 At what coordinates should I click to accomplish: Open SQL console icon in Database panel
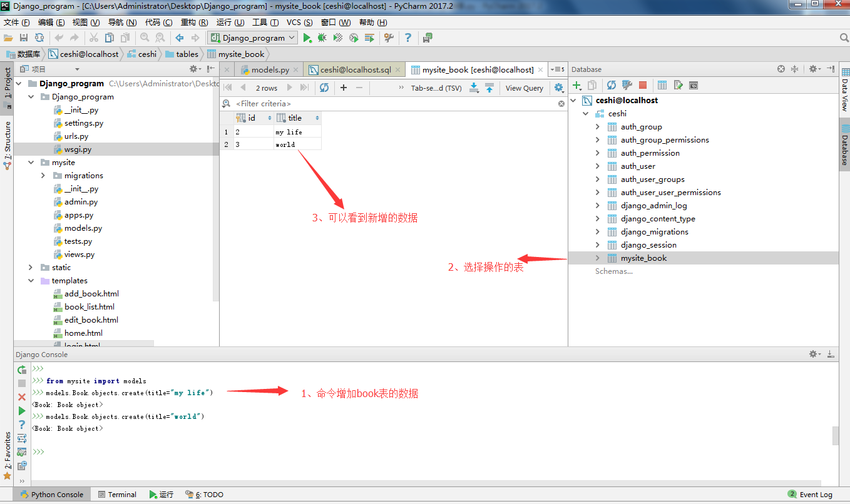point(694,85)
